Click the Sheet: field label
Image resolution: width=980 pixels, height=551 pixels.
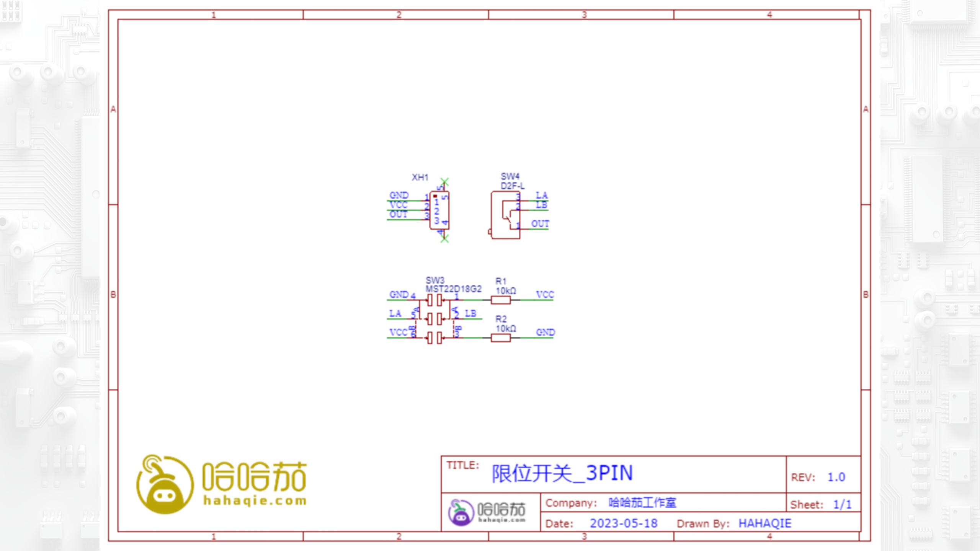(807, 505)
